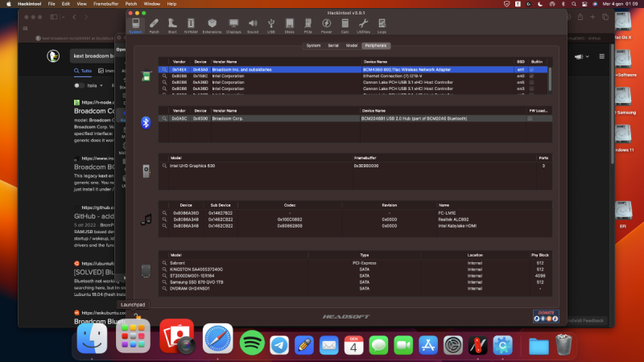
Task: Open the Disks toolbar section
Action: coord(290,26)
